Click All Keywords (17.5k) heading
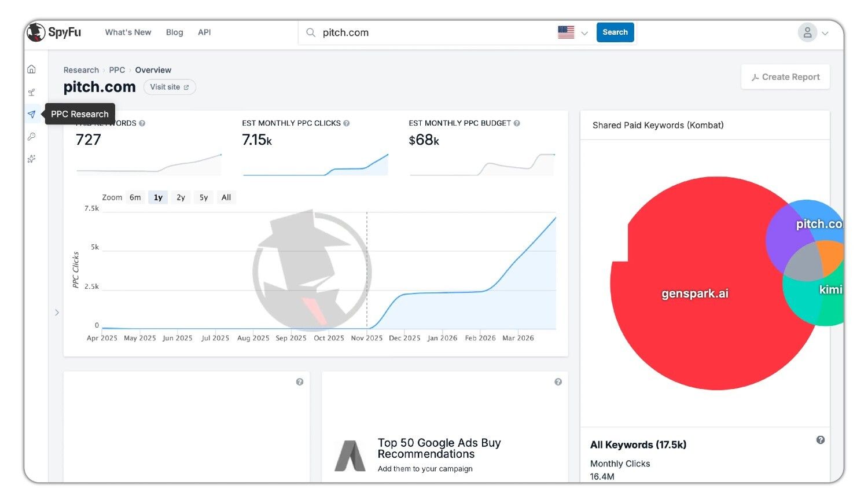The image size is (868, 503). (638, 445)
